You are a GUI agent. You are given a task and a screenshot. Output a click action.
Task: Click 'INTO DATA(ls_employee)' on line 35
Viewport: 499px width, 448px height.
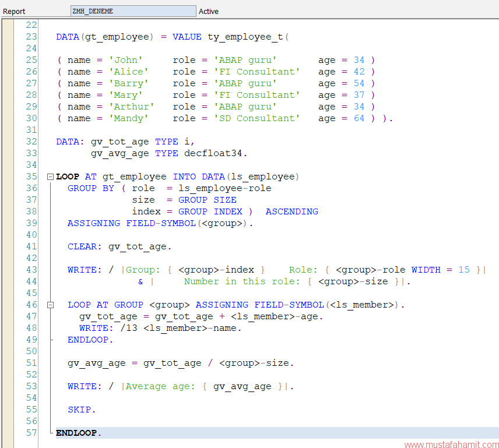(x=236, y=177)
